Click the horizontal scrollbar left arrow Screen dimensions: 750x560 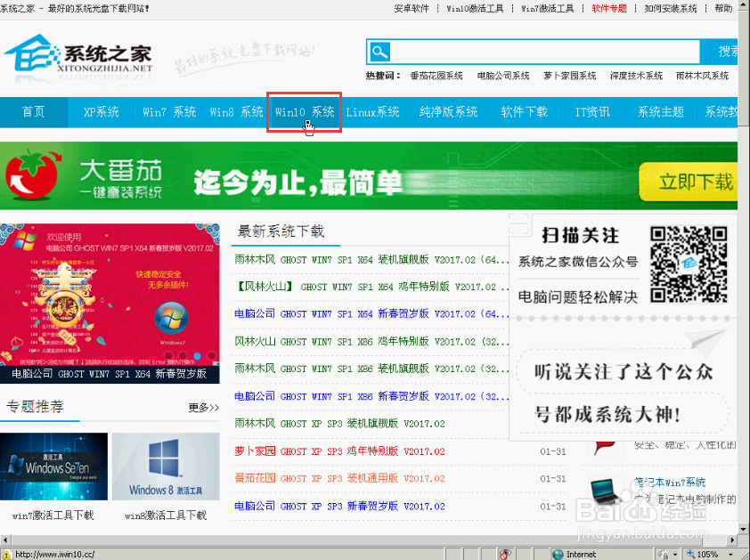[4, 540]
